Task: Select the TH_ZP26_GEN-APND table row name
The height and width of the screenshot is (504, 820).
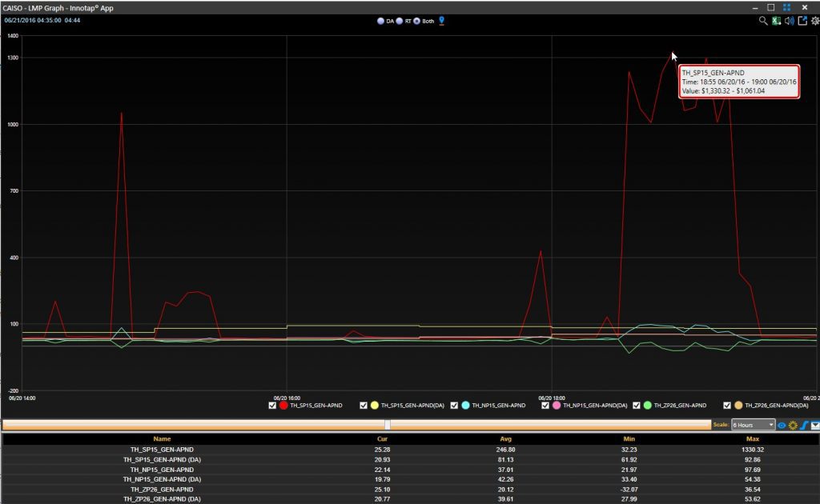Action: pyautogui.click(x=162, y=490)
